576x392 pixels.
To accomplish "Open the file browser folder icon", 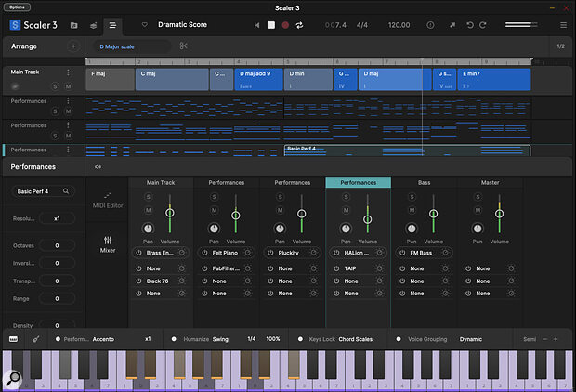I will tap(73, 25).
